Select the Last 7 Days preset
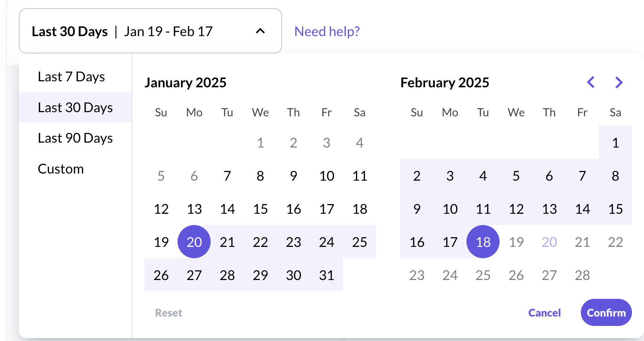The height and width of the screenshot is (341, 644). coord(71,77)
